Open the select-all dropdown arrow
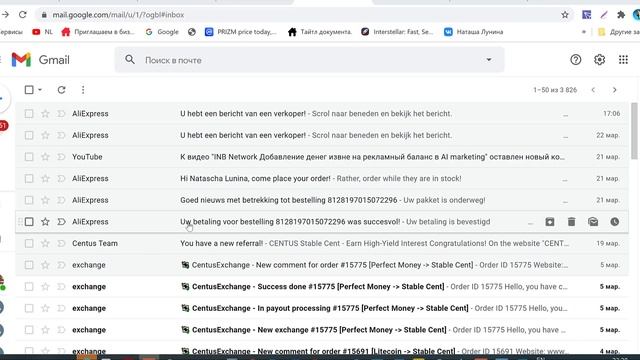Screen dimensions: 640x360 40,90
